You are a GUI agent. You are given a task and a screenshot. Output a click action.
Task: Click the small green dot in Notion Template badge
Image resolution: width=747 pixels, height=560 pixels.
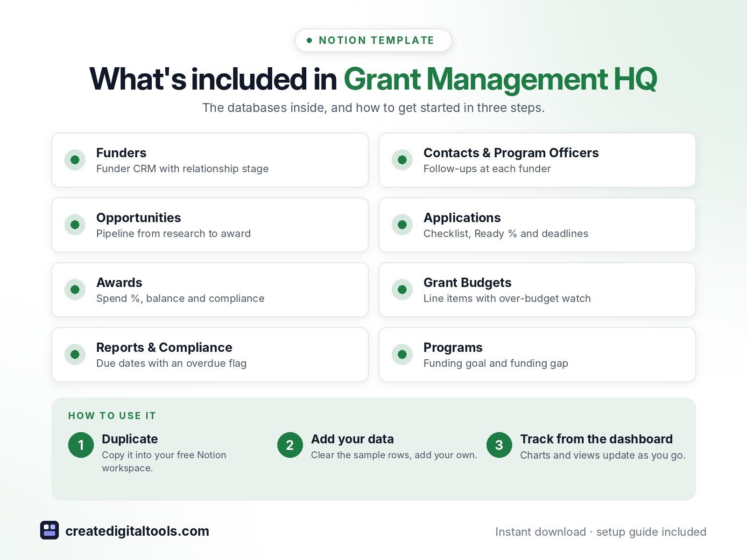click(x=309, y=41)
